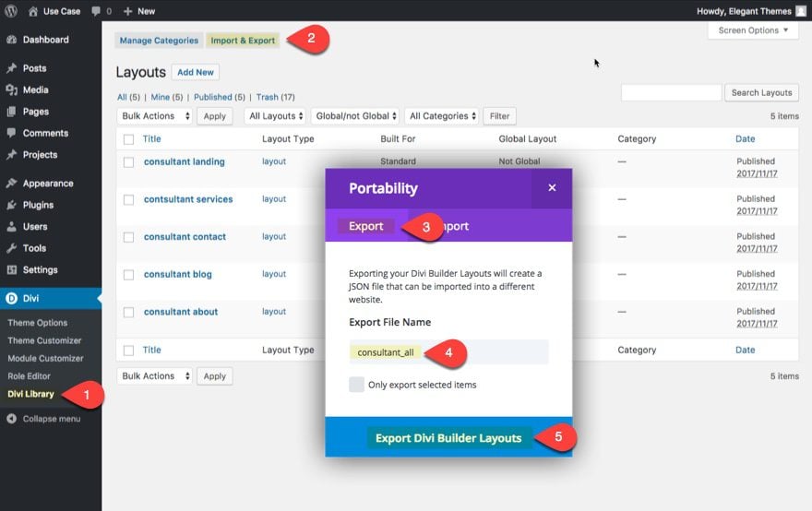Click the Plugins plug icon
Screen dimensions: 812x511
click(x=12, y=205)
